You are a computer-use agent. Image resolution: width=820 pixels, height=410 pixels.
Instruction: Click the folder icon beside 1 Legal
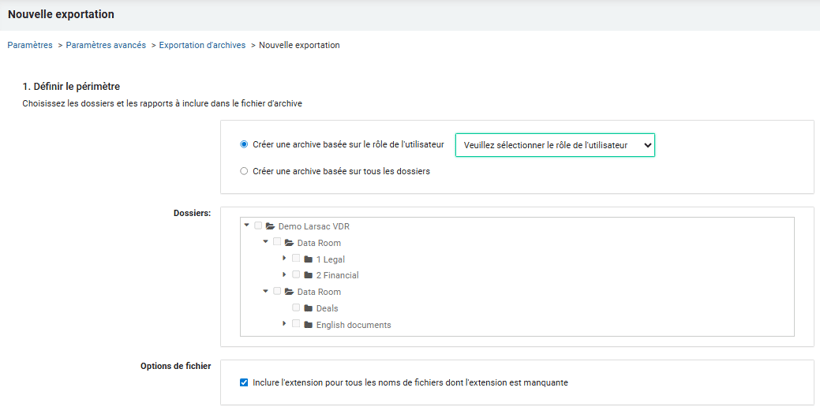[x=308, y=259]
